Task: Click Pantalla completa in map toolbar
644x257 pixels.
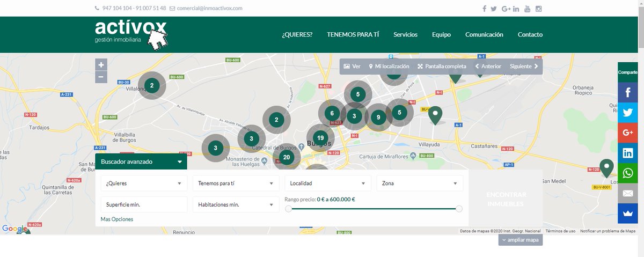Action: pos(442,67)
